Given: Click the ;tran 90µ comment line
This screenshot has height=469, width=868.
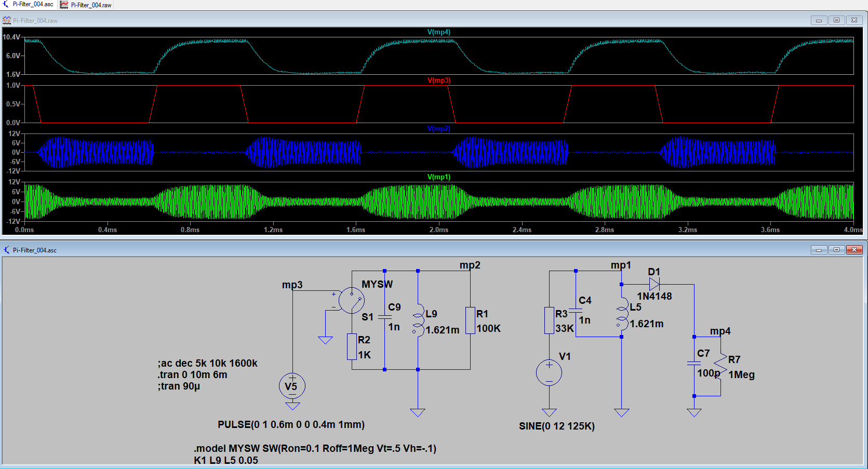Looking at the screenshot, I should [179, 386].
